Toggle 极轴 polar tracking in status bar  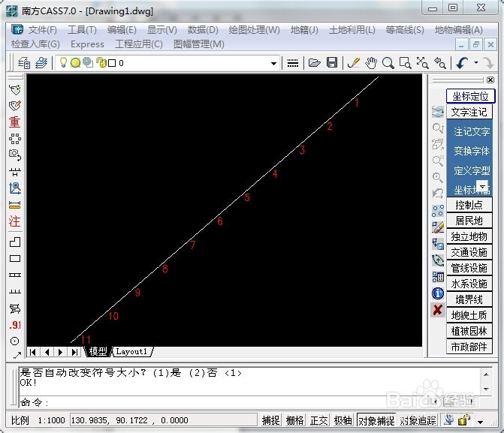tap(343, 420)
